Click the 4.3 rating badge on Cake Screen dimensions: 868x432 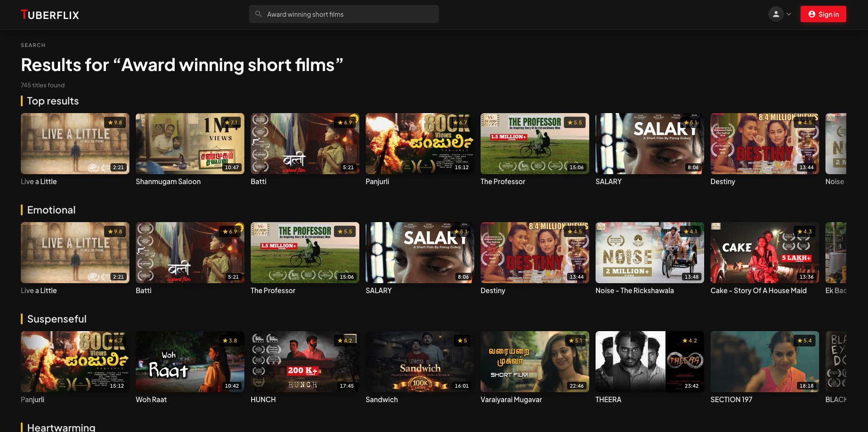point(805,232)
